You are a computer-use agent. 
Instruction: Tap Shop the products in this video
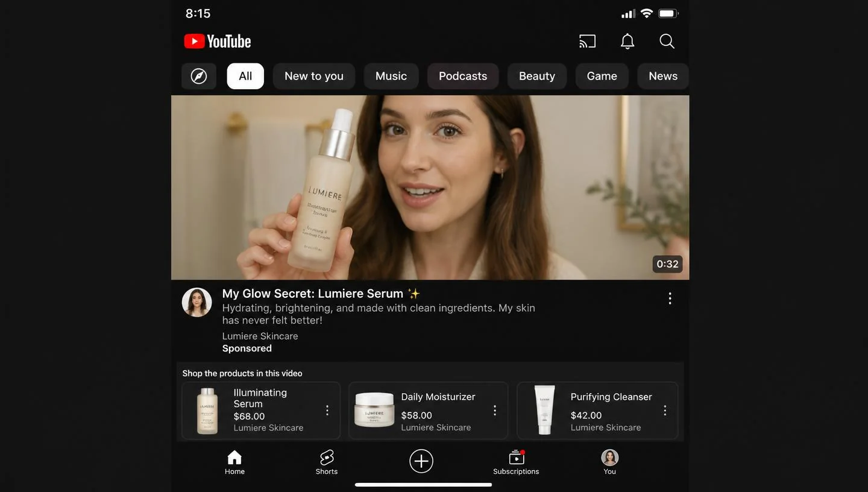[242, 373]
